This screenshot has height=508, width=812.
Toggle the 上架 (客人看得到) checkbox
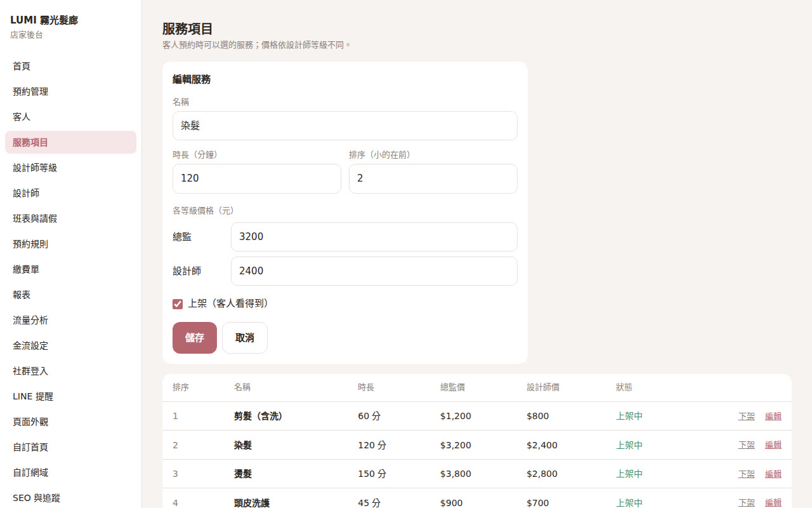[178, 304]
